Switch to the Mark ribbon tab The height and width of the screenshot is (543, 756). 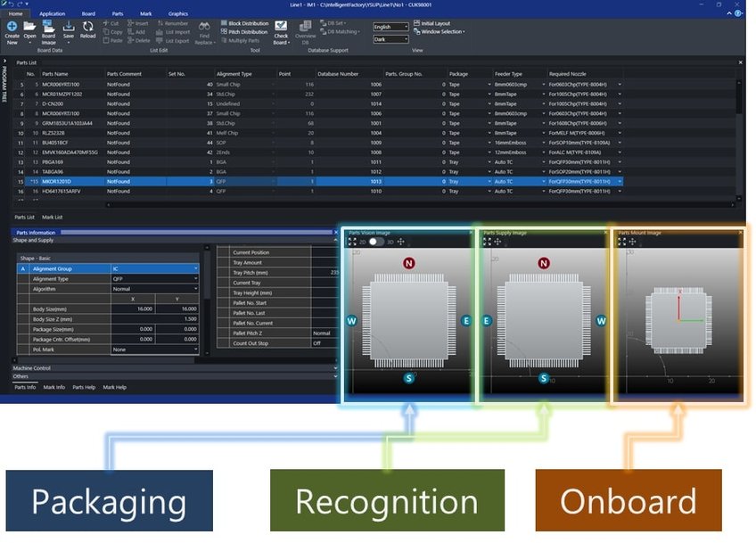click(x=146, y=13)
